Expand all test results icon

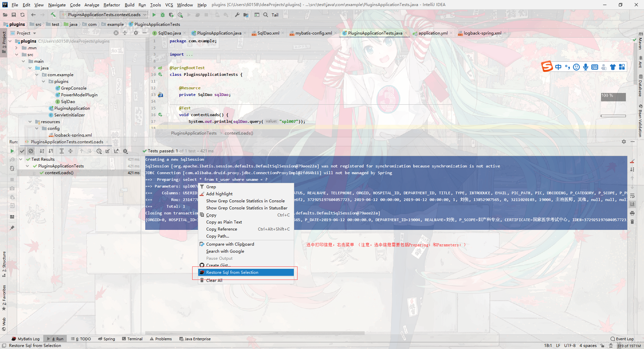pos(62,151)
